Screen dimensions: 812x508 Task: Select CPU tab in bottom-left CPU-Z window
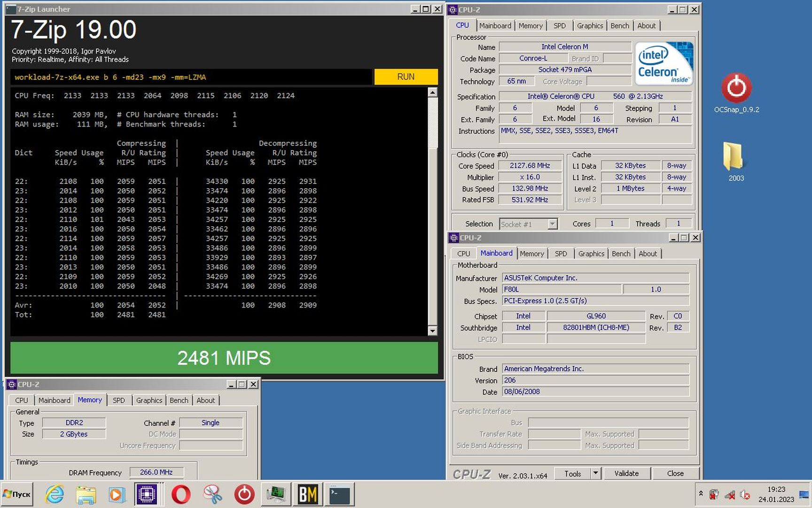point(22,400)
